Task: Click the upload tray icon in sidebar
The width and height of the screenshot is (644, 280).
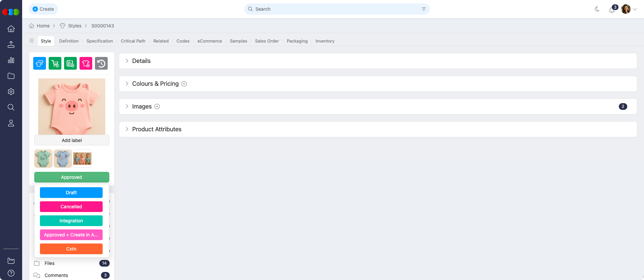Action: [x=11, y=45]
